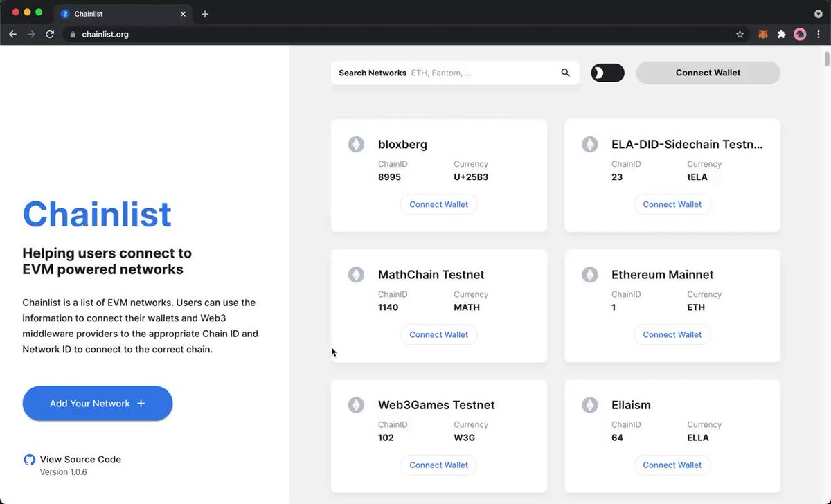This screenshot has height=504, width=831.
Task: Click the MathChain Testnet chain icon
Action: coord(356,275)
